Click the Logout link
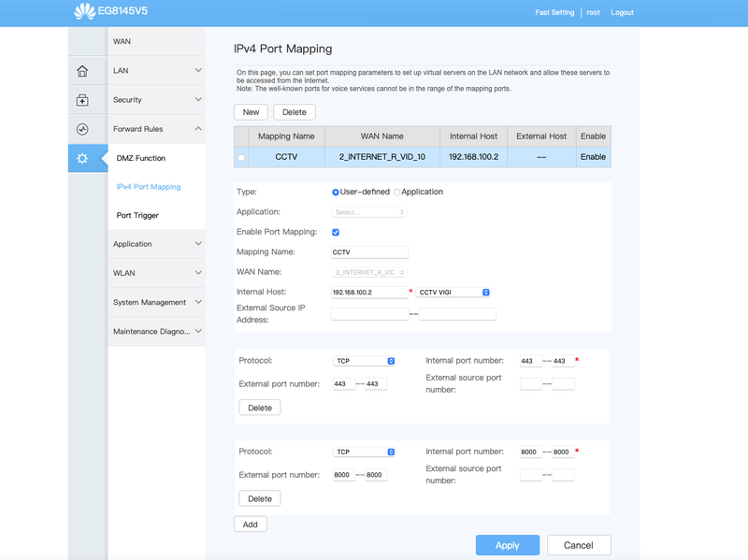748x560 pixels. tap(622, 12)
